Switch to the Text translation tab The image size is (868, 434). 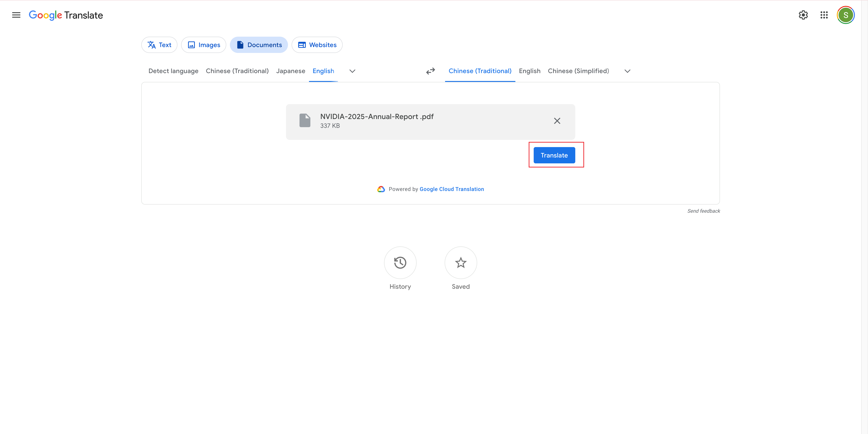(159, 45)
